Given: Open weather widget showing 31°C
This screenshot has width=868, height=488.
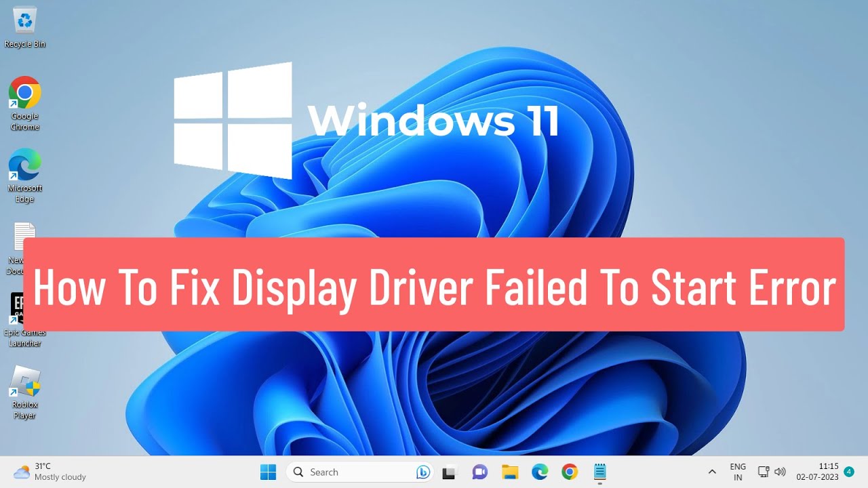Looking at the screenshot, I should pos(50,472).
